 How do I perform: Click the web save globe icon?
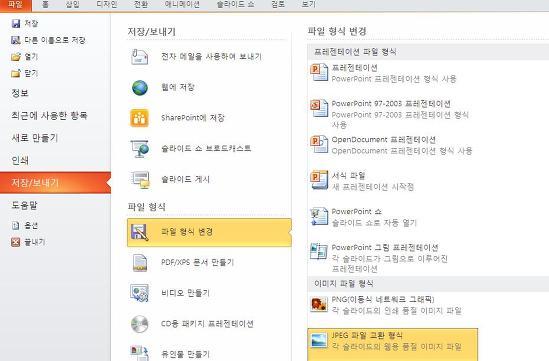140,88
